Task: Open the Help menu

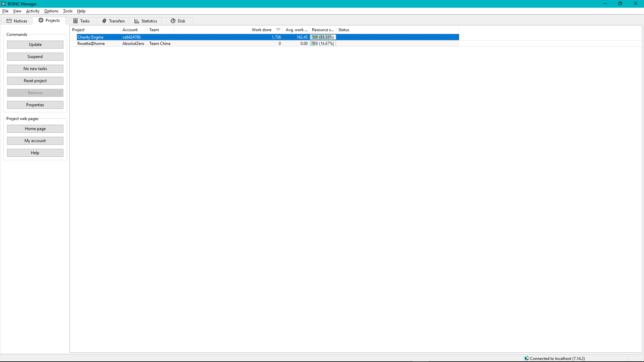Action: [x=81, y=11]
